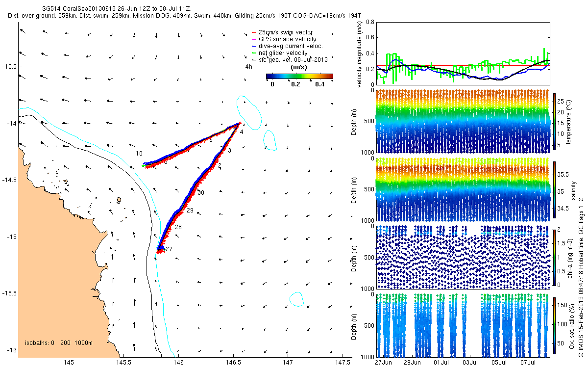The image size is (588, 368).
Task: Click map latitude label '-15.5'
Action: point(9,293)
